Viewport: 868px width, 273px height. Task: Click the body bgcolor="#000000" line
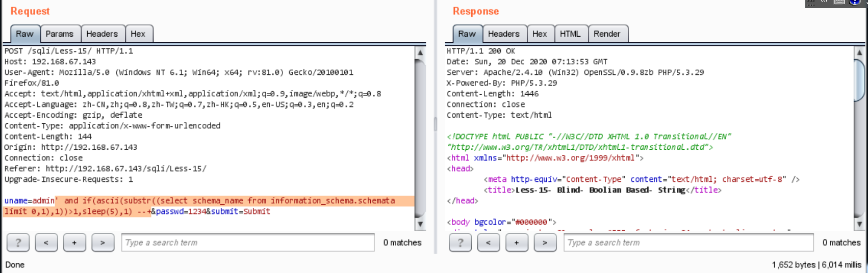502,222
